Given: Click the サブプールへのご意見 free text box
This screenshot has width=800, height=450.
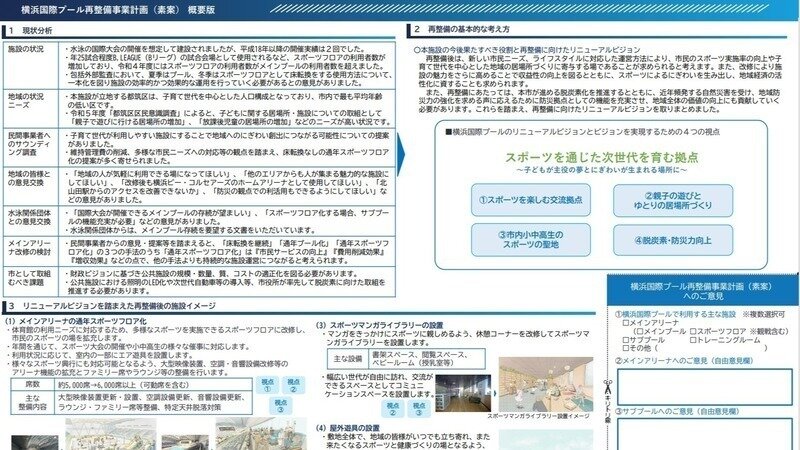Looking at the screenshot, I should click(703, 434).
